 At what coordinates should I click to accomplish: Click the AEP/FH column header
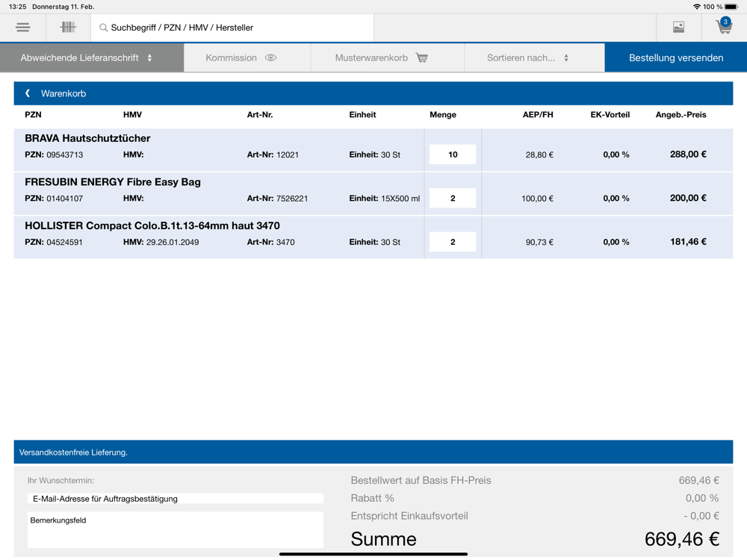tap(538, 115)
